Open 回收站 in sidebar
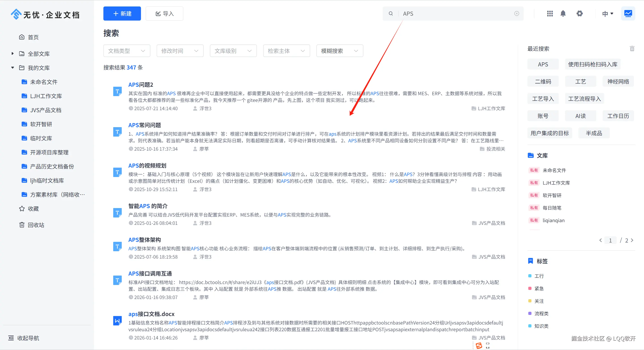 pos(36,225)
